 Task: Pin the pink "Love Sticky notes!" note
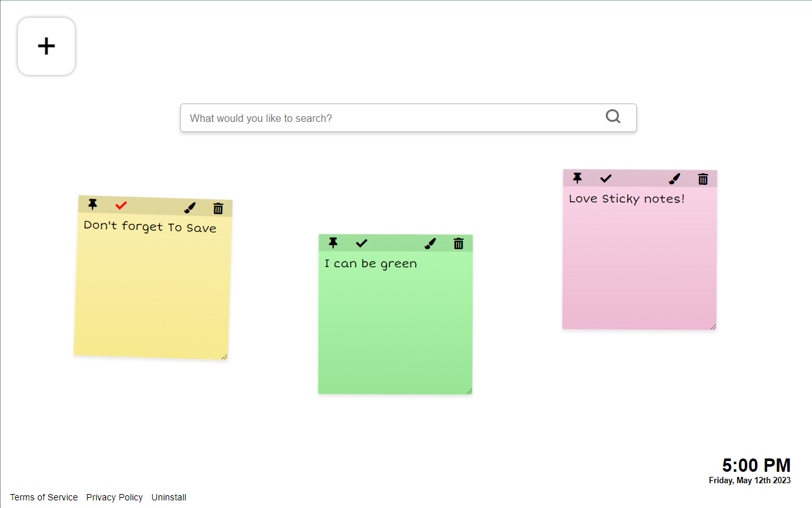pyautogui.click(x=577, y=178)
